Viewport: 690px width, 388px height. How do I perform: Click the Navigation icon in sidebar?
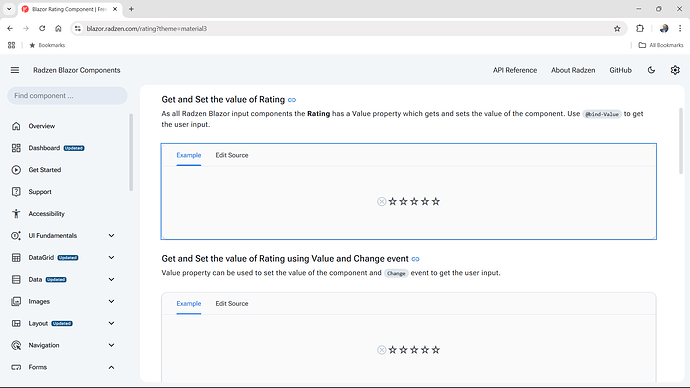click(x=16, y=345)
